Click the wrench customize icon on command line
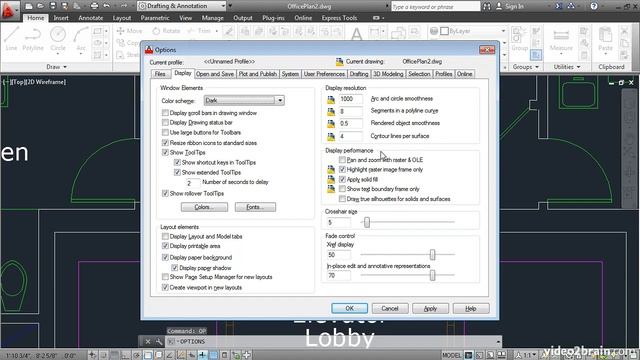 (x=159, y=342)
